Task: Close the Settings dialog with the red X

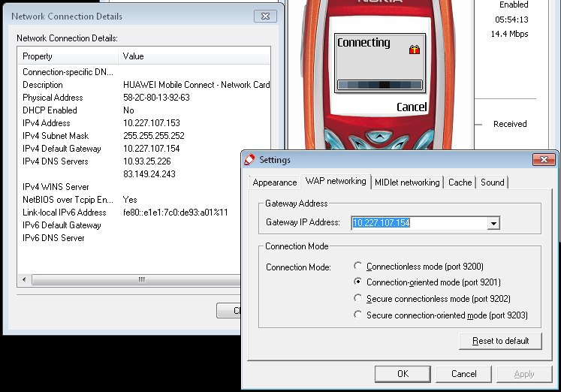Action: click(544, 159)
